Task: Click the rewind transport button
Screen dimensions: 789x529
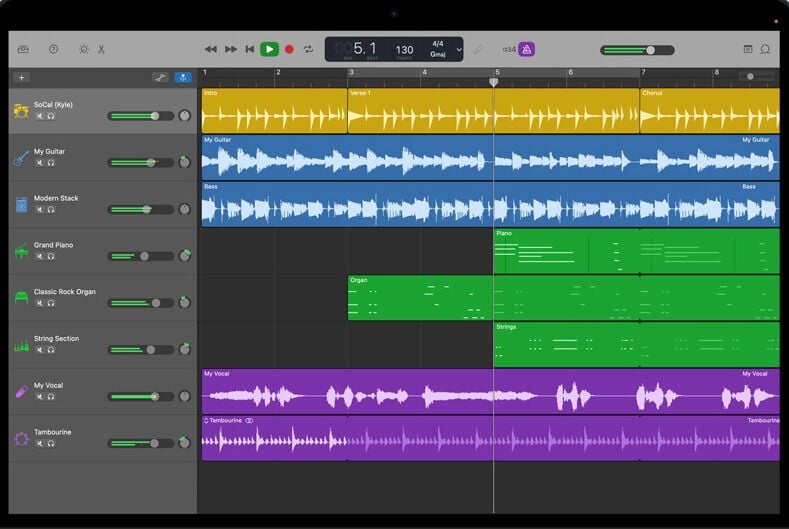Action: pos(211,49)
